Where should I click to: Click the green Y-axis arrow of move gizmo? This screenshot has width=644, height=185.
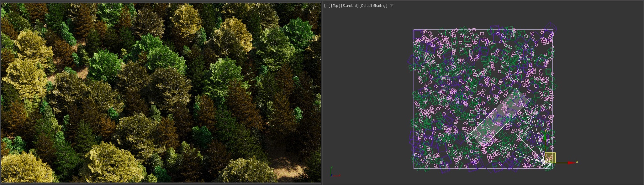click(x=545, y=136)
